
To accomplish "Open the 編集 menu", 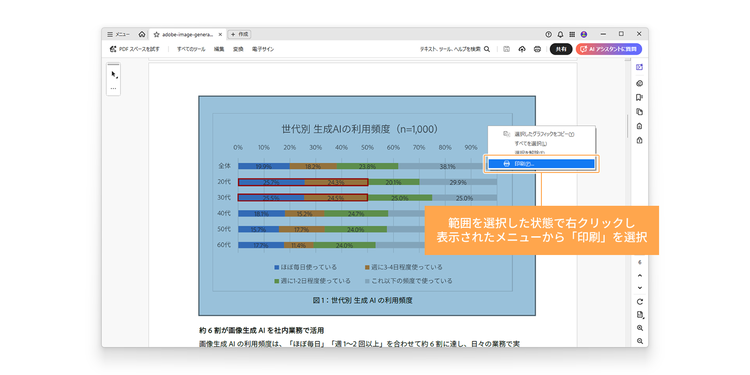I will click(219, 49).
